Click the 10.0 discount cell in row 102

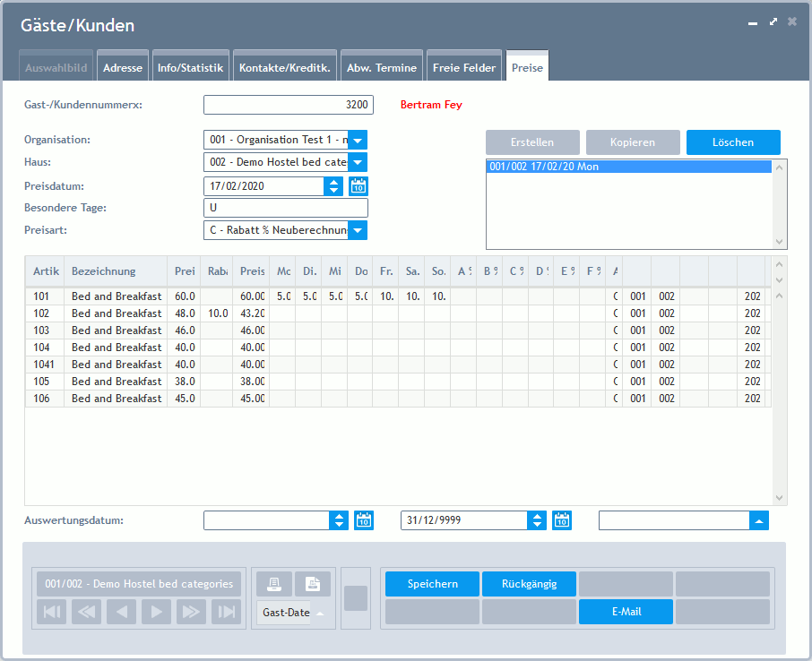pos(217,313)
